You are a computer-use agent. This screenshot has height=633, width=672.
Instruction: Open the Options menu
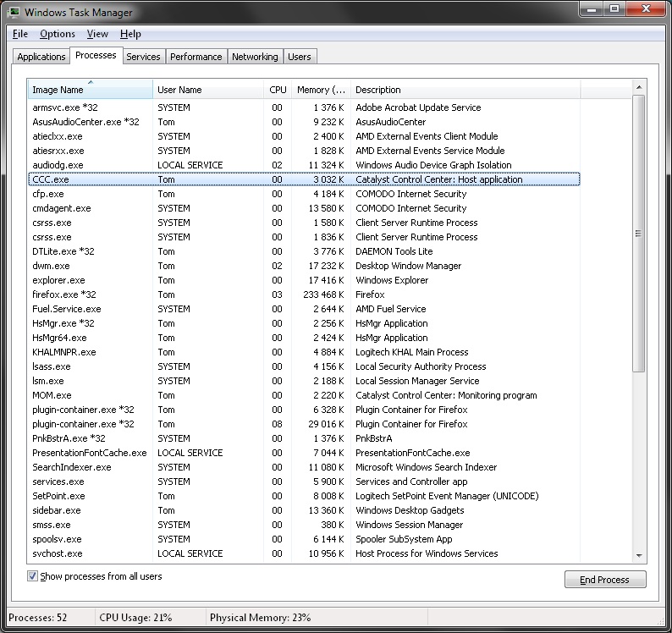[x=58, y=34]
